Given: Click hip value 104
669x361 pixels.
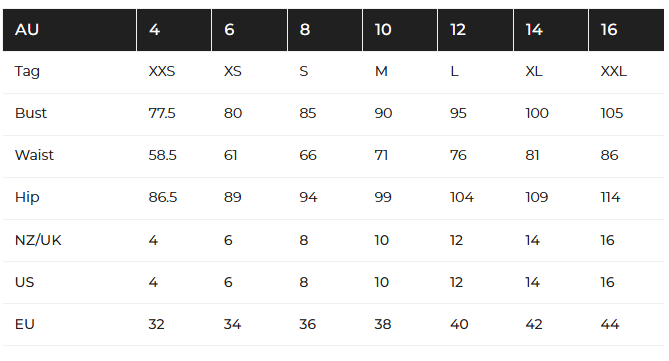Looking at the screenshot, I should pyautogui.click(x=475, y=198).
